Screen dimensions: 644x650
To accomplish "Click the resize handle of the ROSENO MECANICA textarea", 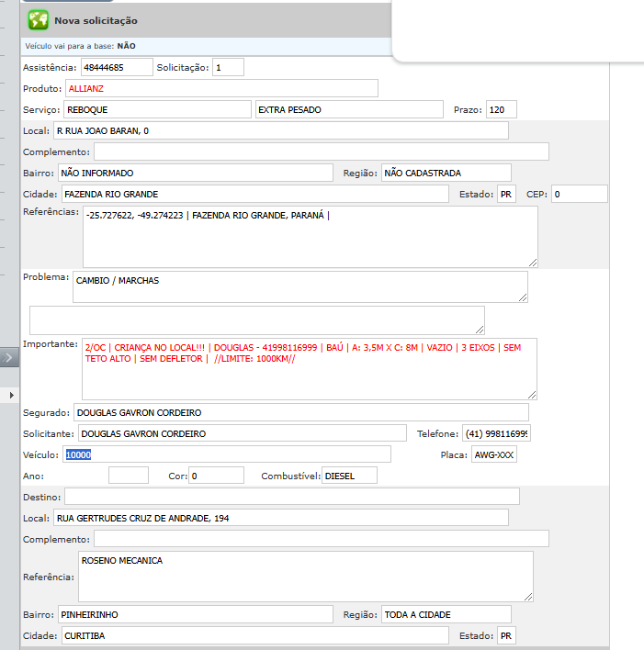I will point(527,596).
